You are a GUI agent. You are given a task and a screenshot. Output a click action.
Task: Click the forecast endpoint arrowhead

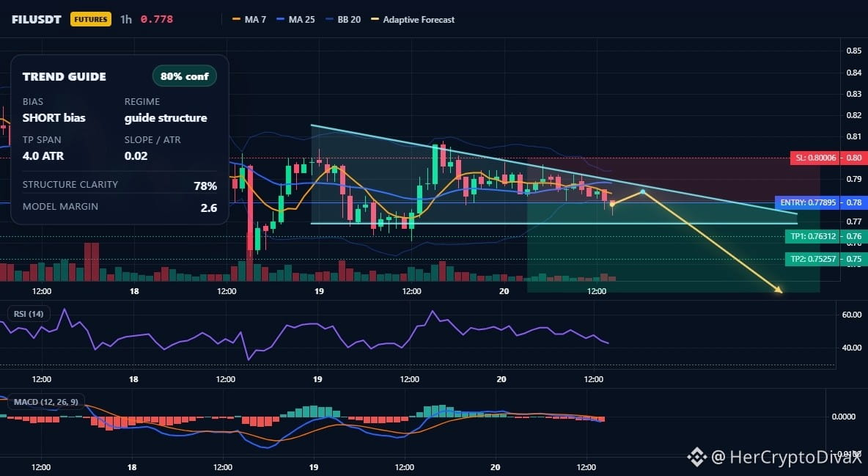tap(779, 289)
